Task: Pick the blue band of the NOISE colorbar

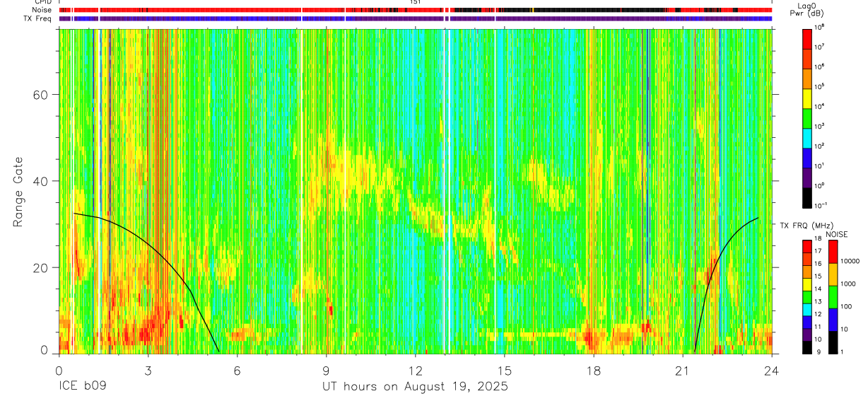Action: pyautogui.click(x=833, y=320)
